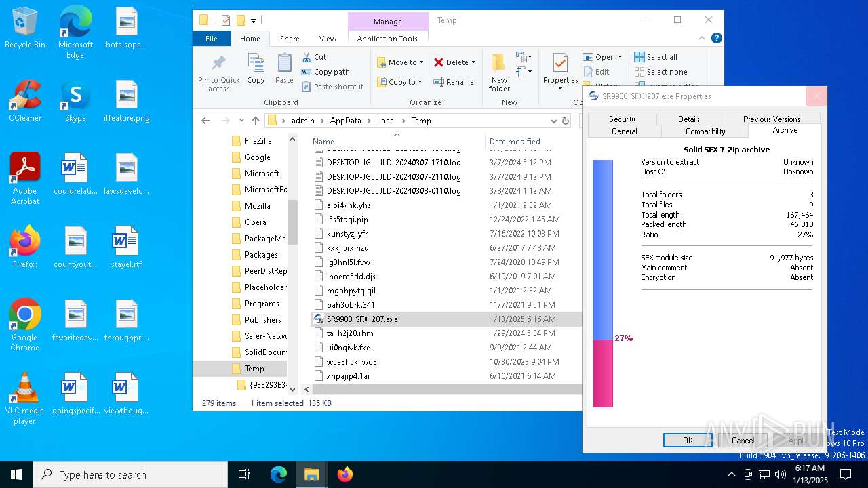This screenshot has width=868, height=488.
Task: Open the File menu
Action: (x=212, y=39)
